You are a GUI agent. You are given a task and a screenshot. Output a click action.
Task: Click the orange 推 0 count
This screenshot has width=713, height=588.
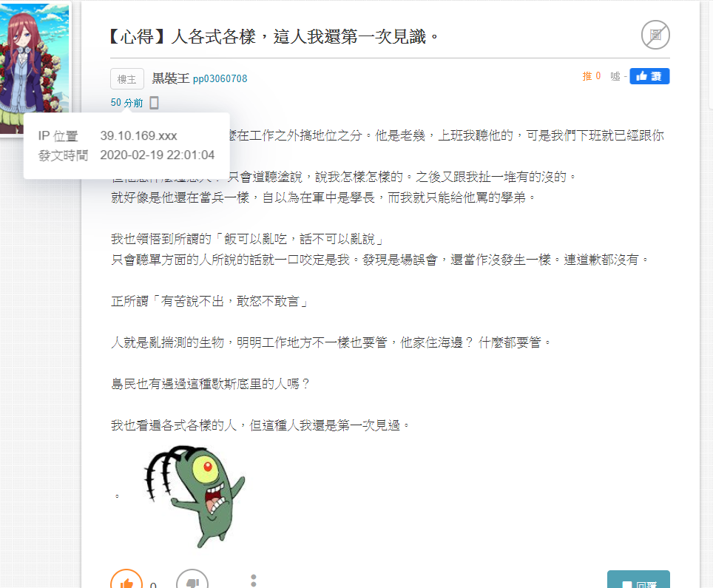[592, 76]
